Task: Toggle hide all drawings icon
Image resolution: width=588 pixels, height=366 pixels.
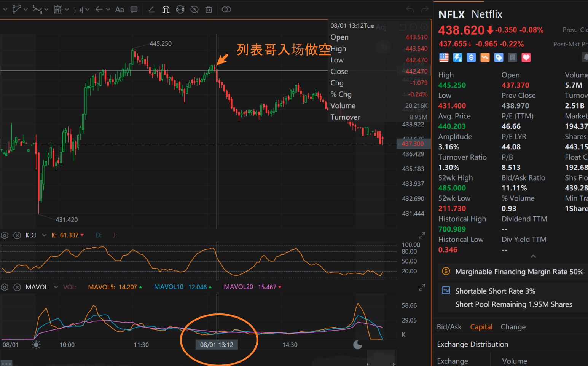Action: pyautogui.click(x=194, y=10)
